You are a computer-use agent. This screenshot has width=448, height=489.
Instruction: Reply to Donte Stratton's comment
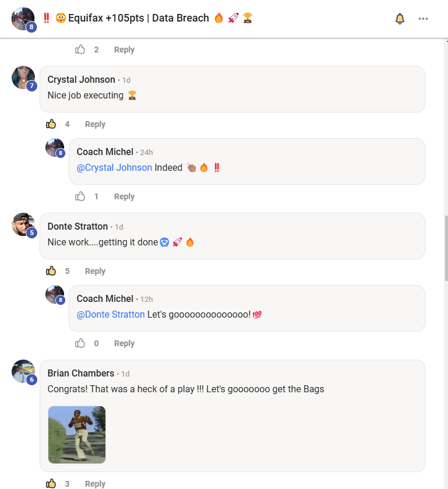95,271
